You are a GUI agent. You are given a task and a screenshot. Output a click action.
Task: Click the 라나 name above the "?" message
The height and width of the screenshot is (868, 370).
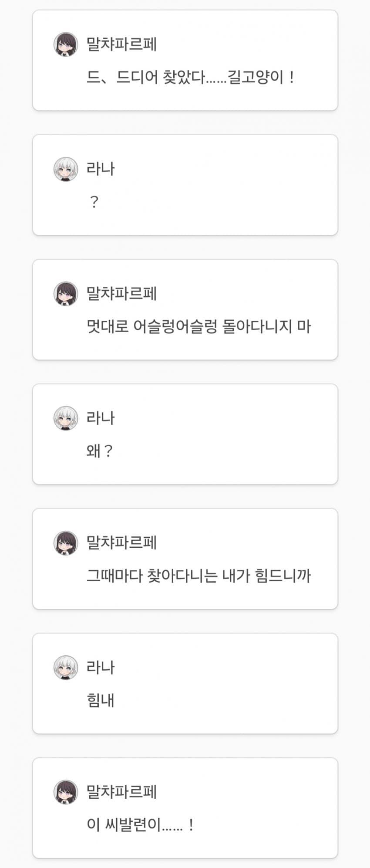click(x=101, y=169)
